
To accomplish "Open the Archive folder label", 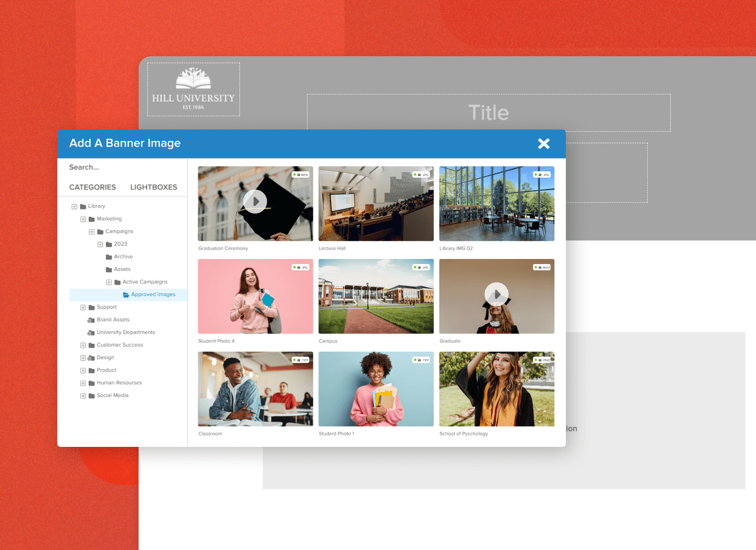I will click(x=123, y=257).
